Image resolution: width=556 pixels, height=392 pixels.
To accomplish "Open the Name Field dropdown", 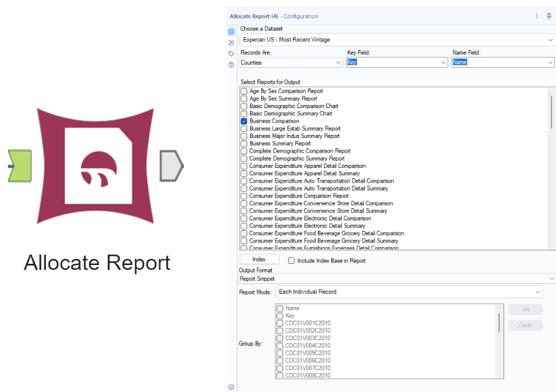I will [x=503, y=62].
